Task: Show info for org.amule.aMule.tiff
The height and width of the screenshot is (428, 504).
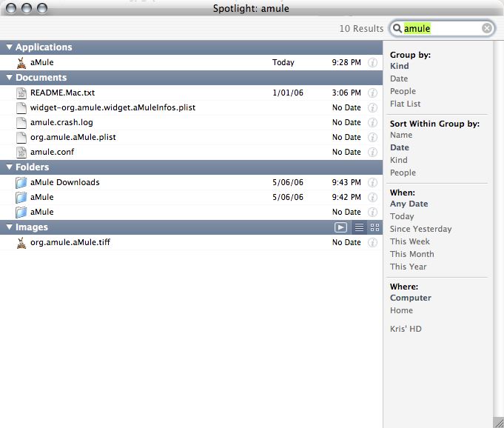Action: [372, 242]
